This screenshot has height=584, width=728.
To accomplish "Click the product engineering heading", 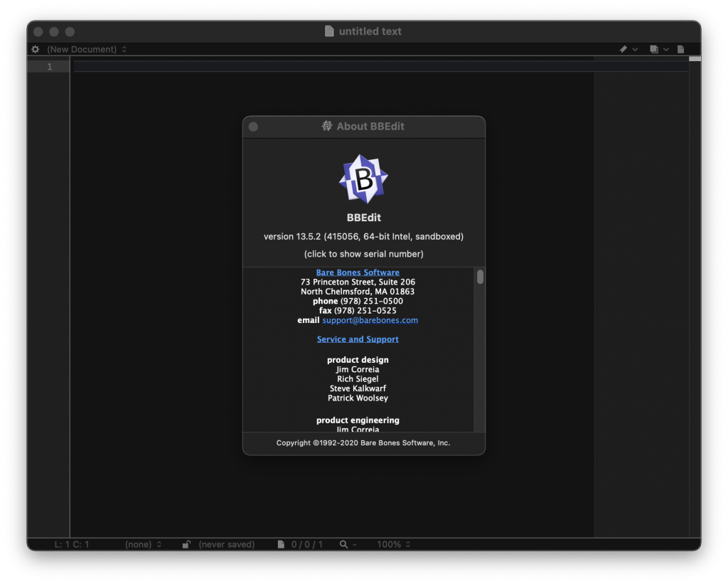I will (358, 420).
